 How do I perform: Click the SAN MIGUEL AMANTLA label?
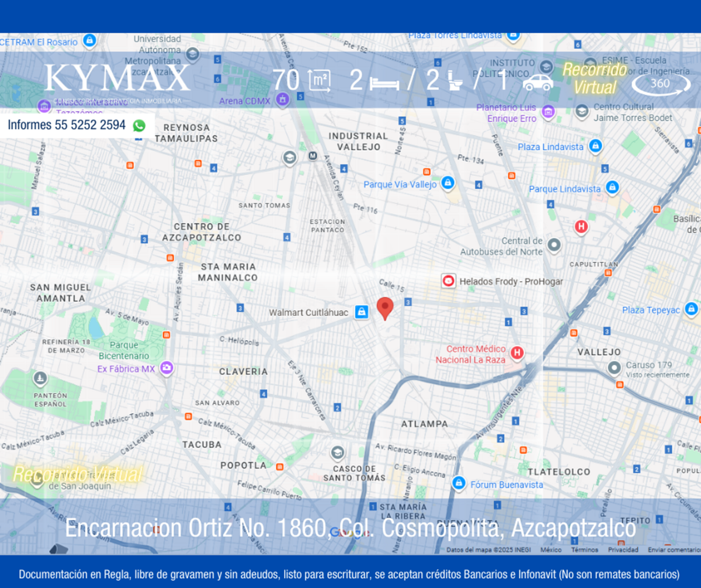click(x=61, y=293)
